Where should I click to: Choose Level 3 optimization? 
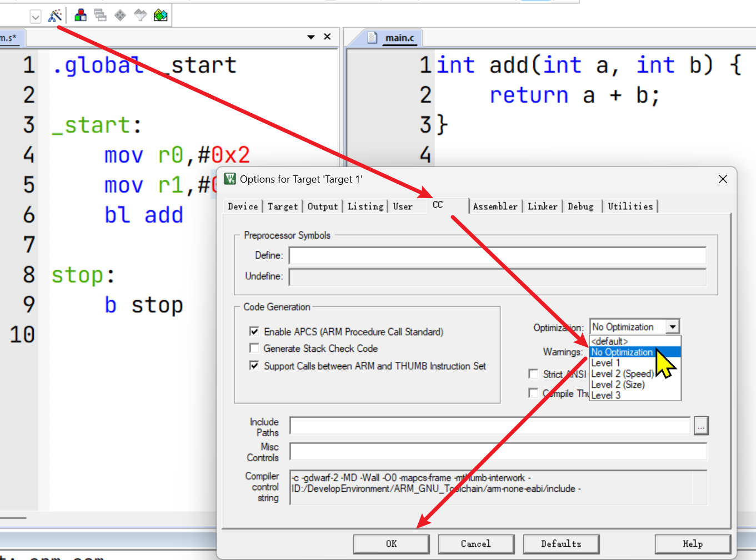pyautogui.click(x=635, y=395)
